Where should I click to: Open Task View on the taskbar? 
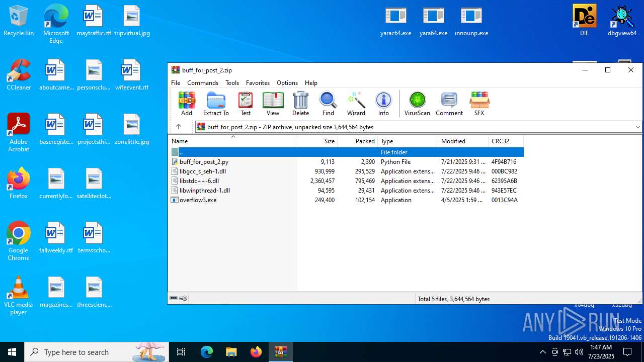point(181,352)
